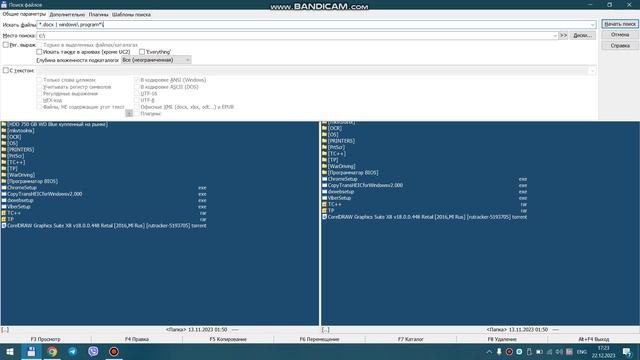The image size is (640, 360).
Task: Select TC++ rar archive icon in right panel
Action: click(x=324, y=204)
